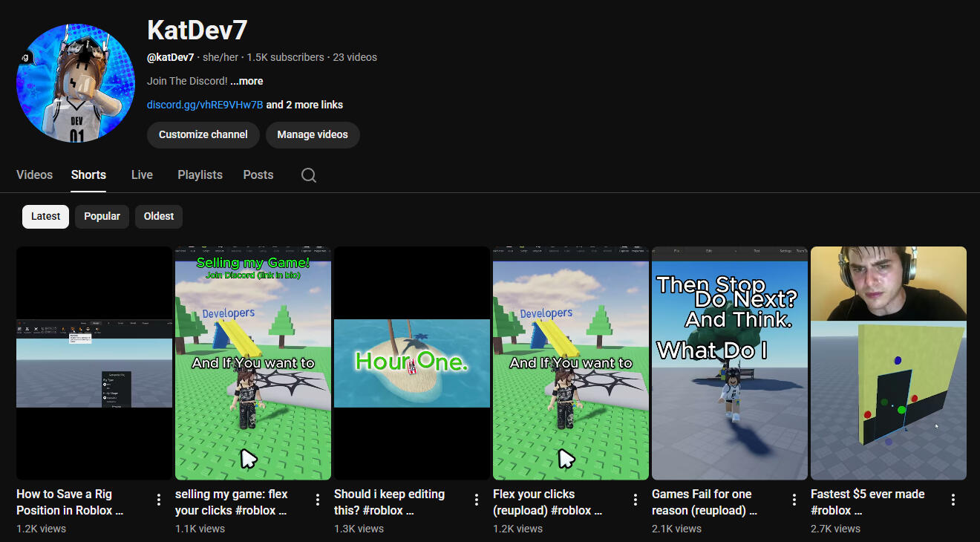Open options menu for 'Games Fail for one reason' short
This screenshot has width=980, height=542.
point(794,500)
